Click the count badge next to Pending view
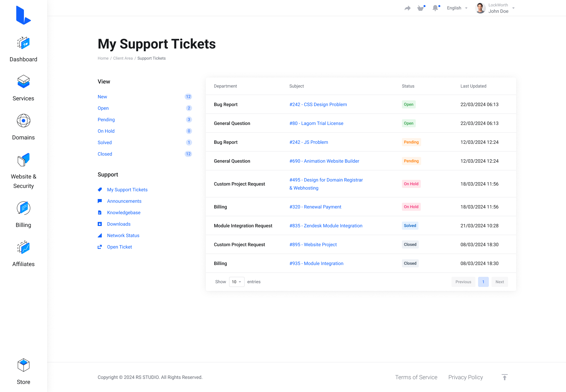Screen dimensions: 566x392 (x=189, y=120)
